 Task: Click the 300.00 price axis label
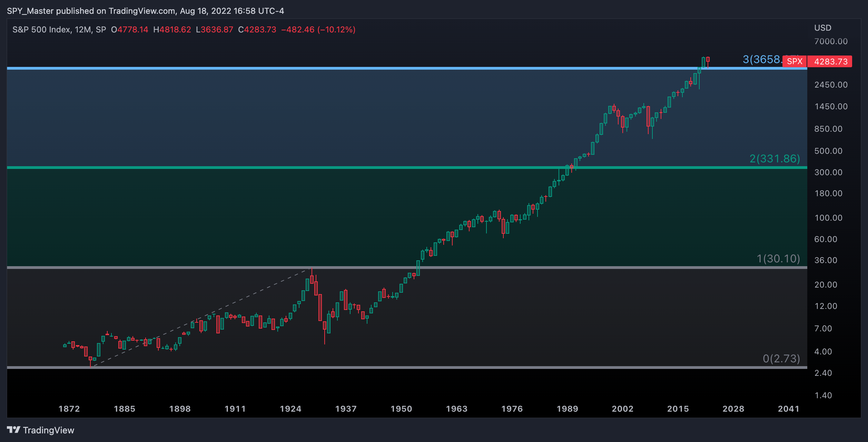click(828, 172)
